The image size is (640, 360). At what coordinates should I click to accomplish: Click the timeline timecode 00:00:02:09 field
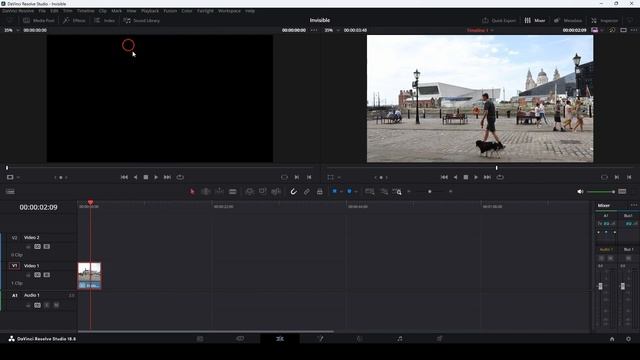(x=38, y=207)
